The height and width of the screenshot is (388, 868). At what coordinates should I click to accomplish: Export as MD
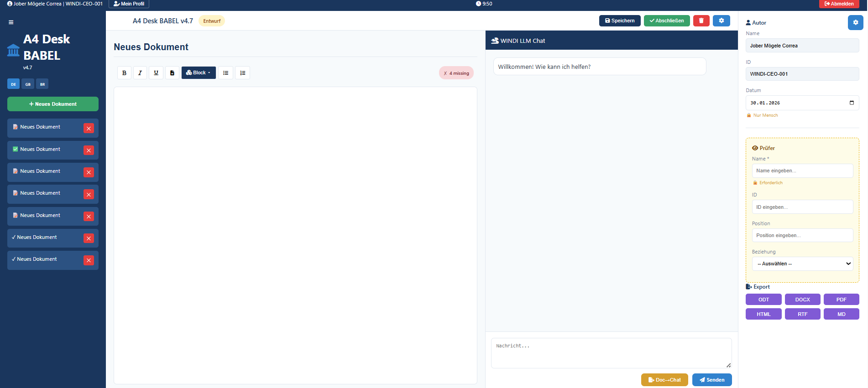tap(841, 314)
